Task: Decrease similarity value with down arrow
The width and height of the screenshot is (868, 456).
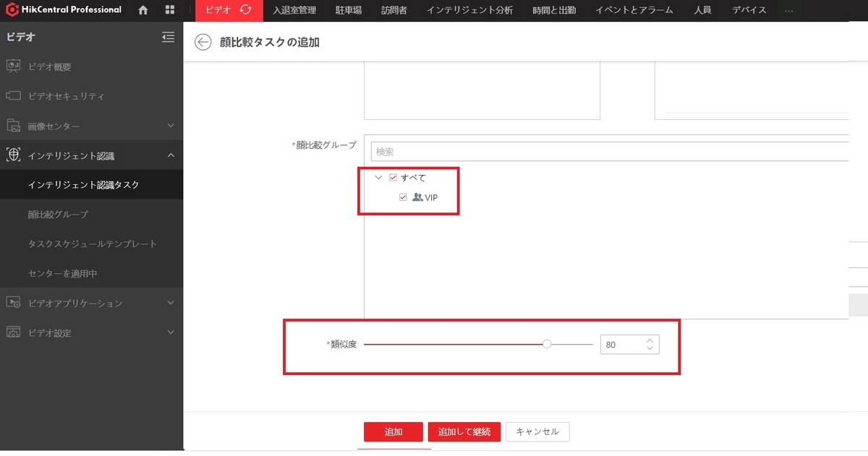Action: point(650,349)
